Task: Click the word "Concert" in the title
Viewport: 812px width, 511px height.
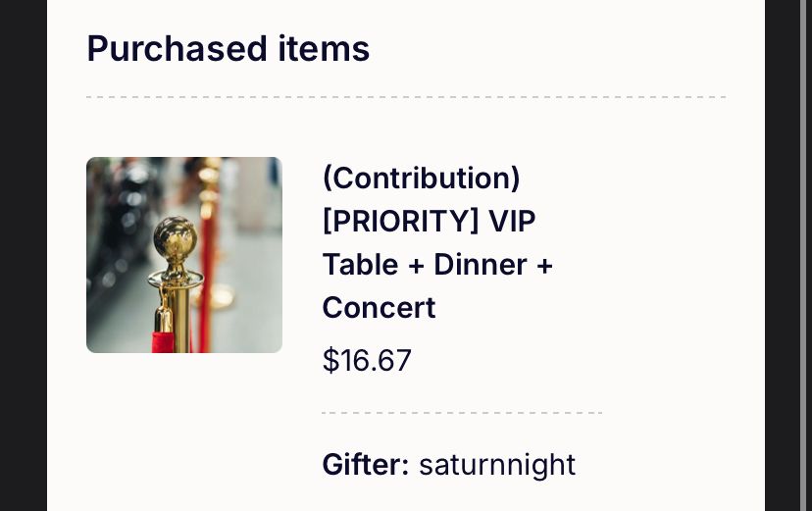Action: tap(379, 308)
